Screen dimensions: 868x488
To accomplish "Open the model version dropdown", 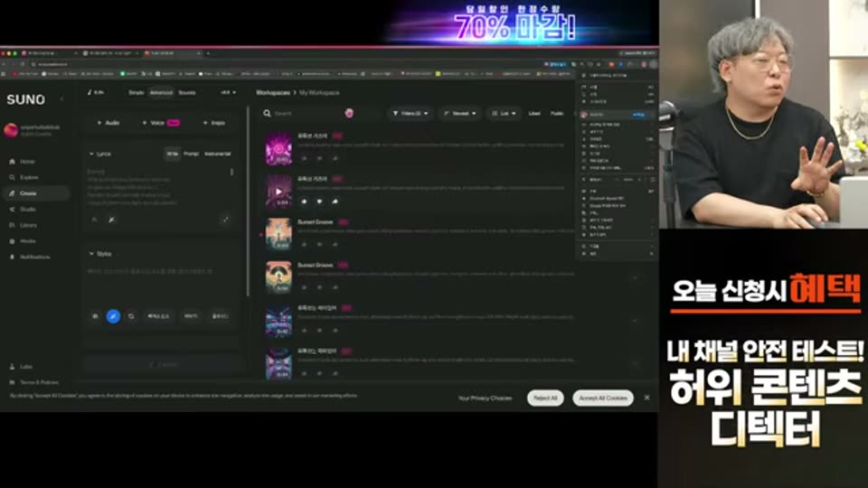I will coord(228,92).
